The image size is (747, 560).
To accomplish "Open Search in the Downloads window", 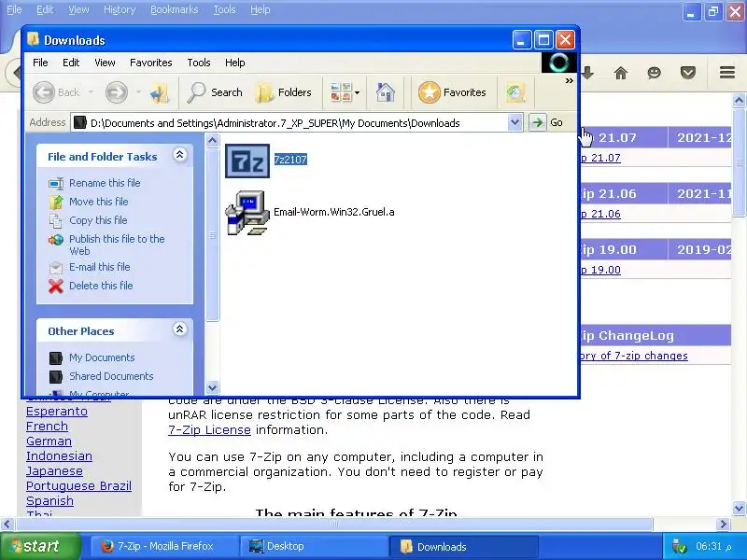I will pyautogui.click(x=215, y=92).
